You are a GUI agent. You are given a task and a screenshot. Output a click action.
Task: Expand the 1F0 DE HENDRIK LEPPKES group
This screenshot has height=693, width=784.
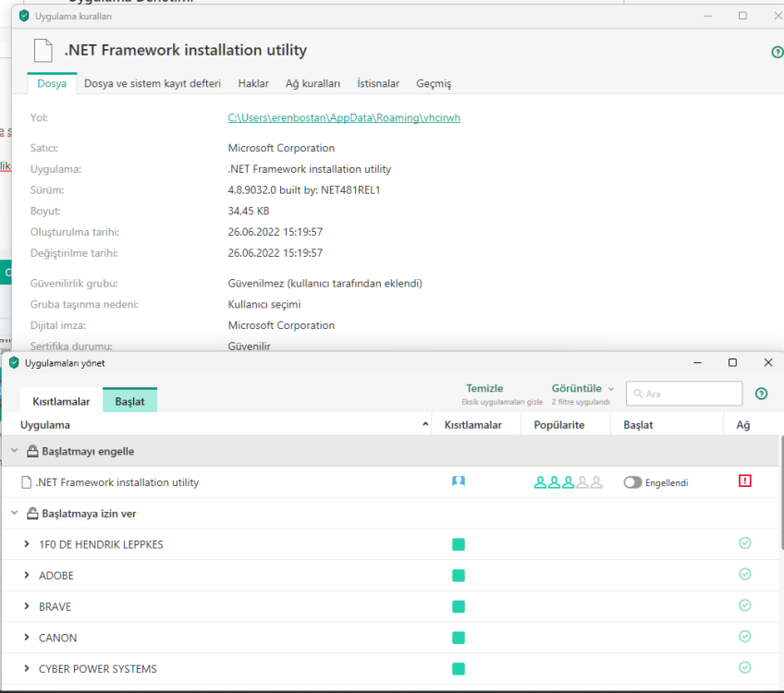point(27,544)
